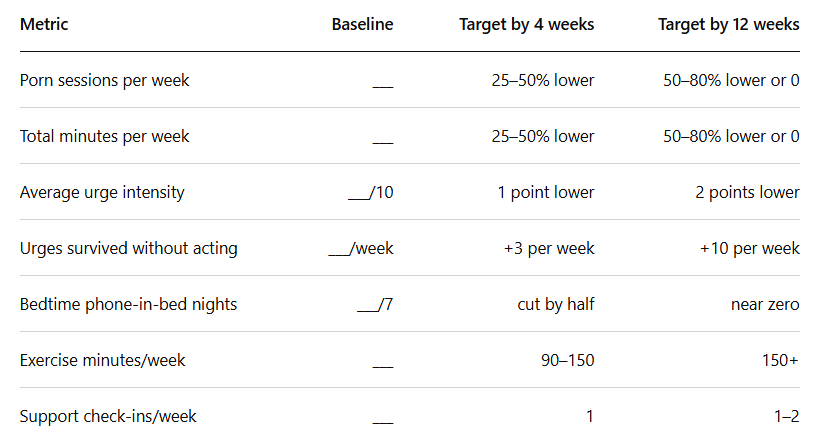Click the blank before /10 in urge intensity
This screenshot has height=447, width=836.
(358, 198)
